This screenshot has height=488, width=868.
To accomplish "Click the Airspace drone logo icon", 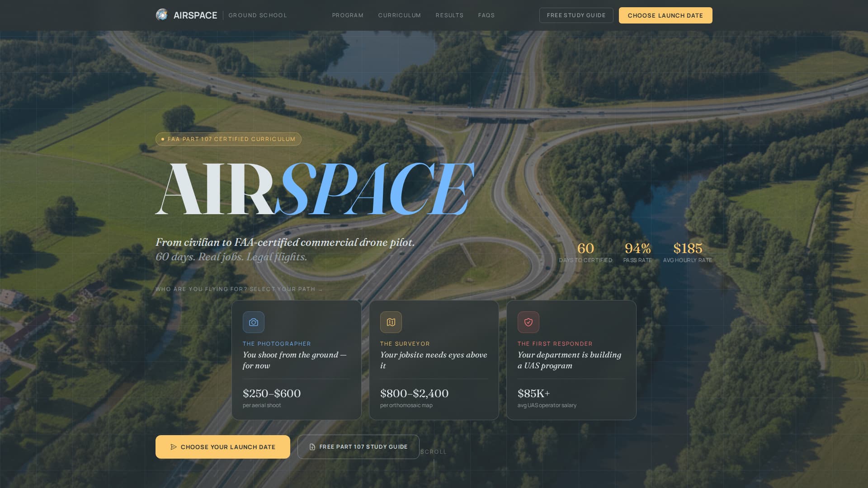I will point(162,14).
